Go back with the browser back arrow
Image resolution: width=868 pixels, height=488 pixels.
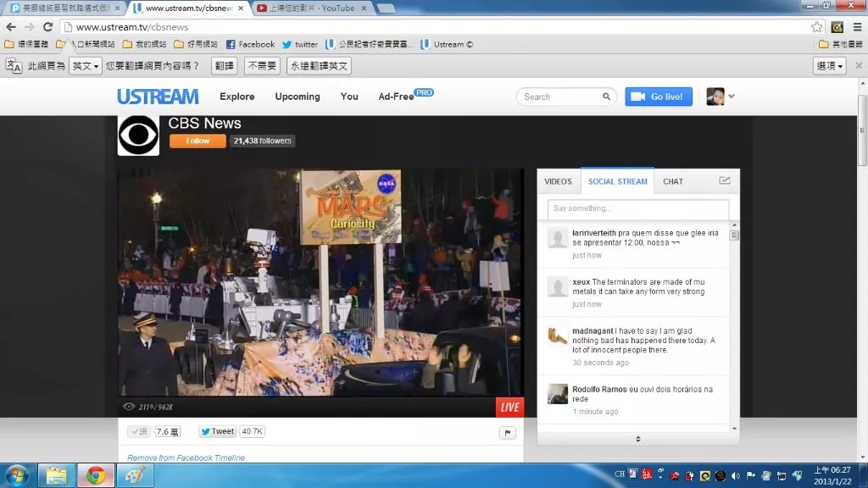pyautogui.click(x=11, y=26)
